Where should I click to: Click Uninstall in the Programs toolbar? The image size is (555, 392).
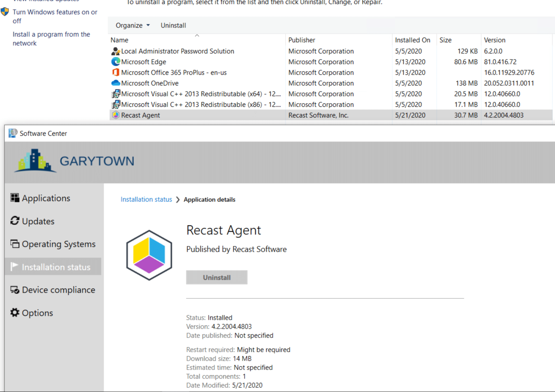tap(173, 25)
